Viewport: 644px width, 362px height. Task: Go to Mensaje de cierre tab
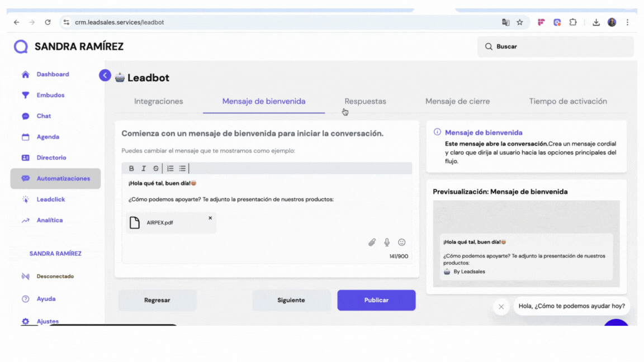click(x=457, y=101)
